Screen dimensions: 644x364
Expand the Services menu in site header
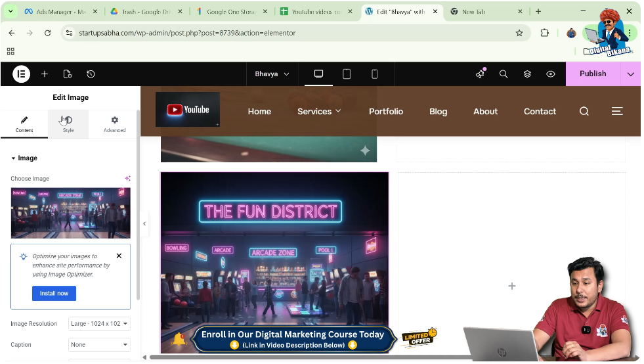pyautogui.click(x=319, y=112)
